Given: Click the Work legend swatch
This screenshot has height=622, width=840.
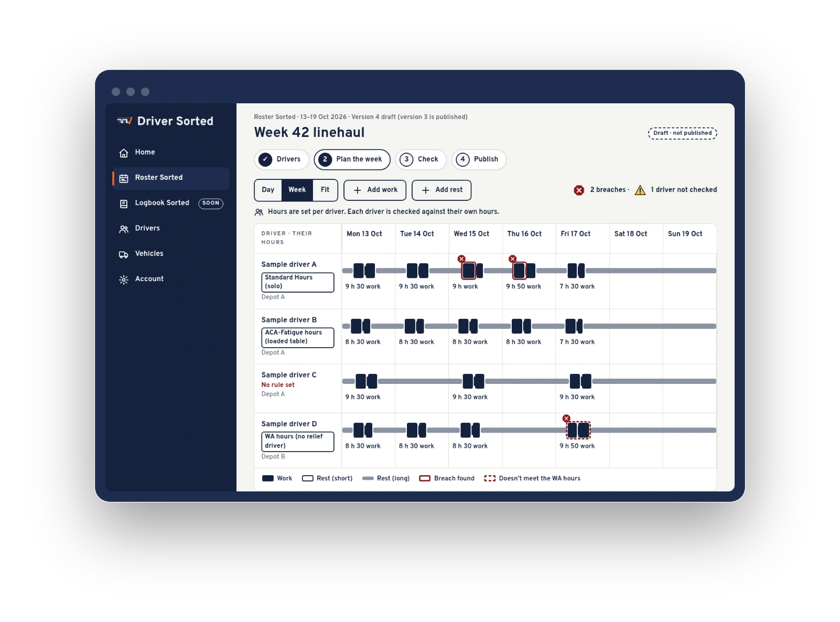Looking at the screenshot, I should tap(268, 478).
